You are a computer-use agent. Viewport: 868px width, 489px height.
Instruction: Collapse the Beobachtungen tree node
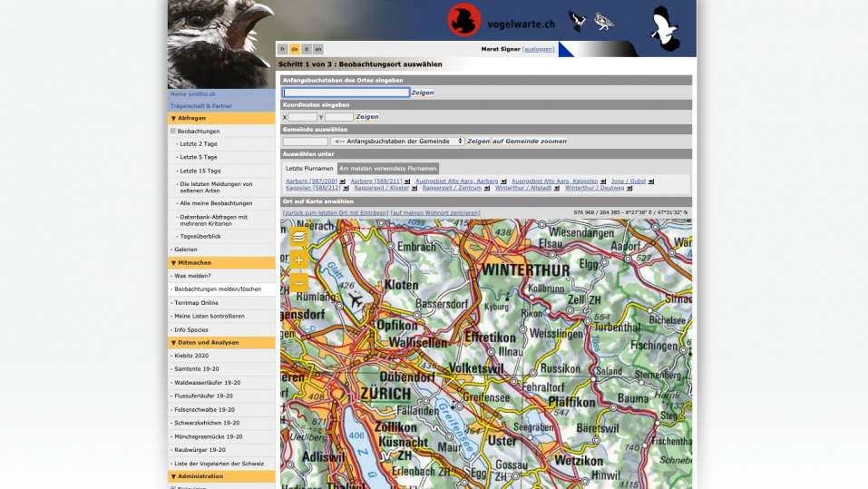click(x=172, y=132)
